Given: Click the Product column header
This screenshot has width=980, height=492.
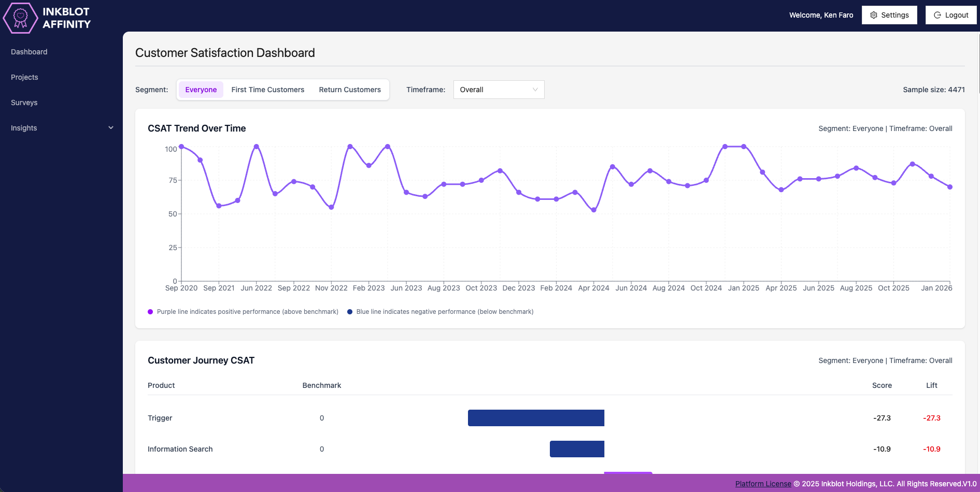Looking at the screenshot, I should [161, 385].
